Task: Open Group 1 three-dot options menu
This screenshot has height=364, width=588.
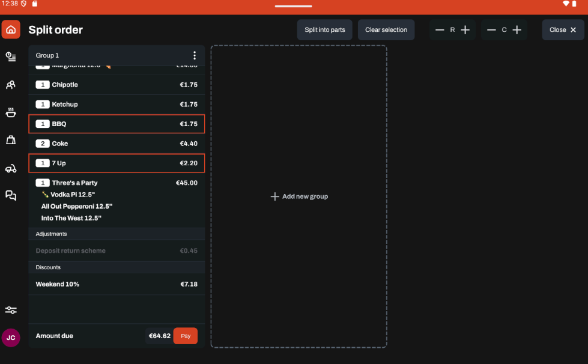Action: pyautogui.click(x=194, y=55)
